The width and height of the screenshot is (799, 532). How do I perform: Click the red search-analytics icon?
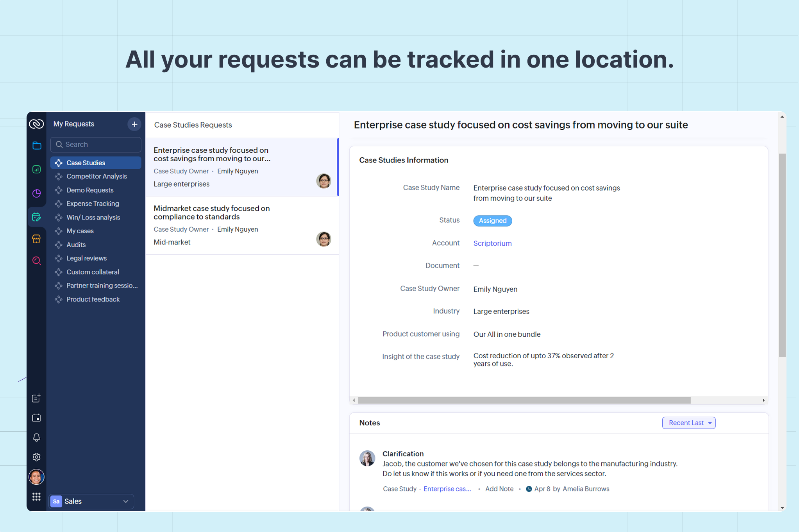(37, 261)
